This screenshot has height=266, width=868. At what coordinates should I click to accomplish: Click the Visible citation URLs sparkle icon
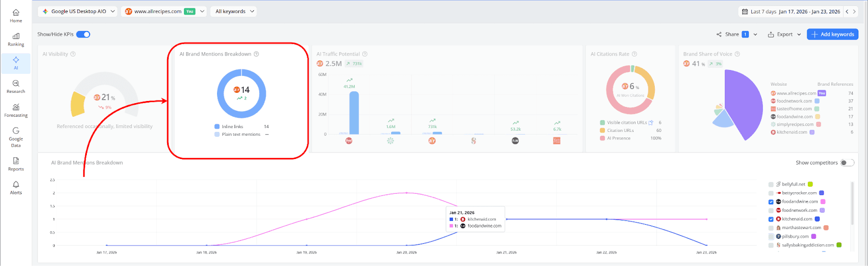point(651,123)
